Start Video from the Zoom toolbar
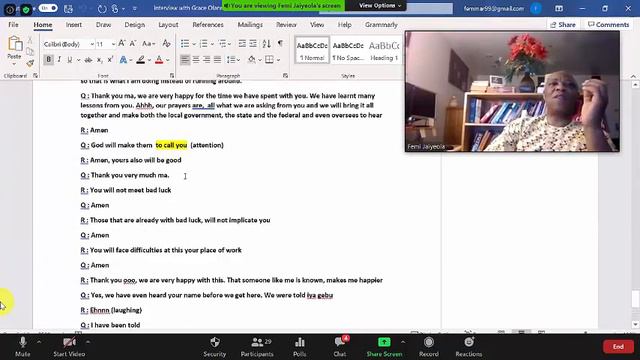Screen dimensions: 640x360 point(69,347)
